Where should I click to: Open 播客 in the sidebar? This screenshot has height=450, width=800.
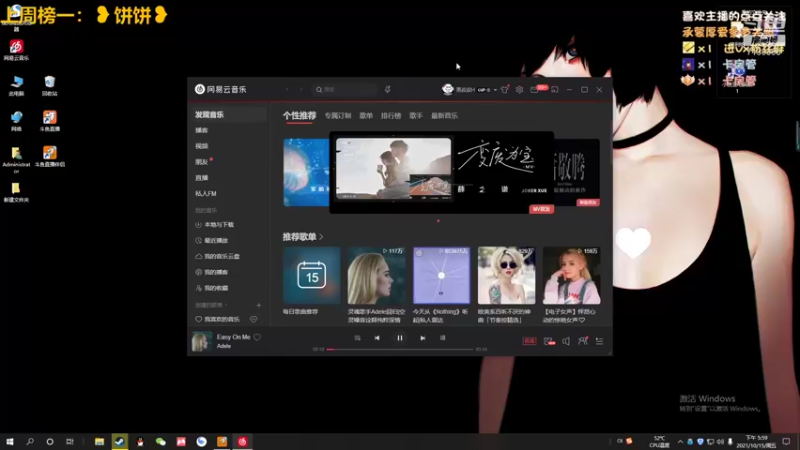tap(202, 130)
